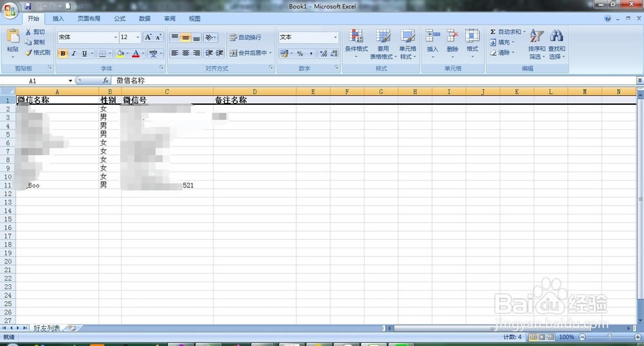Open Excel Help question mark
Image resolution: width=644 pixels, height=346 pixels.
(607, 19)
